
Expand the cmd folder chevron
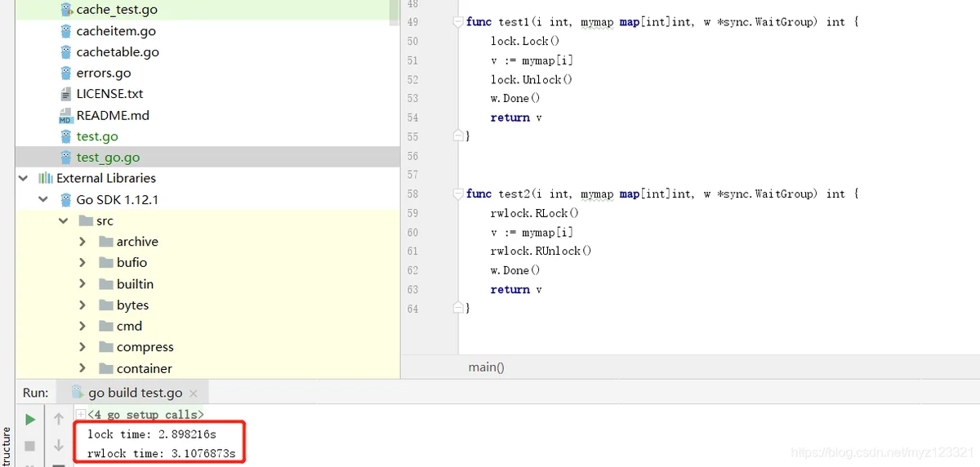[82, 326]
